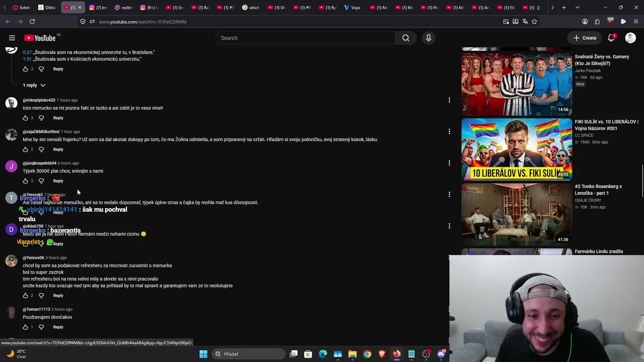Open Discord from the taskbar
This screenshot has width=644, height=362.
coord(441,354)
